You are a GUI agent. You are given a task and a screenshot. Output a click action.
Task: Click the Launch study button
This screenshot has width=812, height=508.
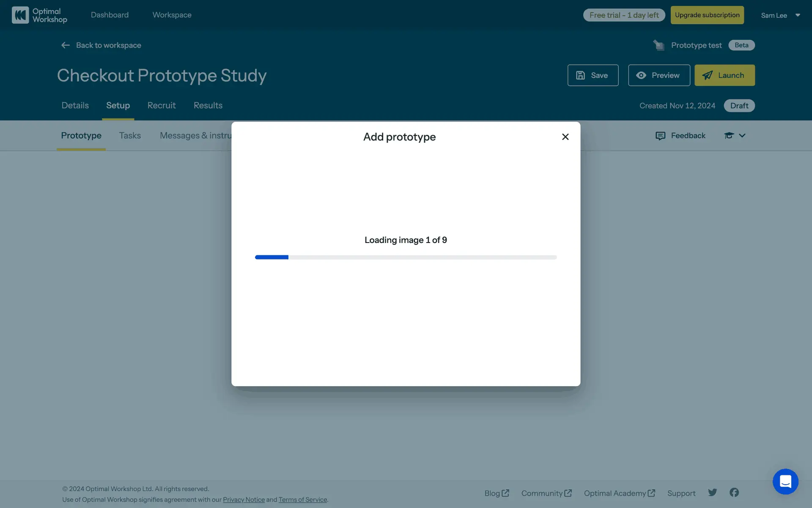[724, 75]
